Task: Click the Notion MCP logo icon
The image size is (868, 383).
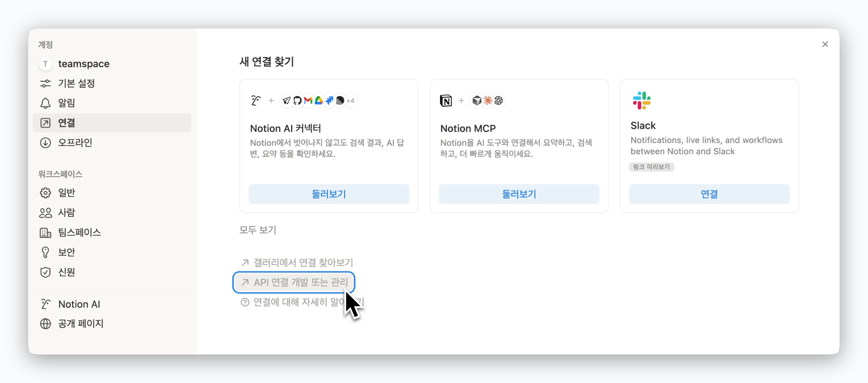Action: [446, 100]
